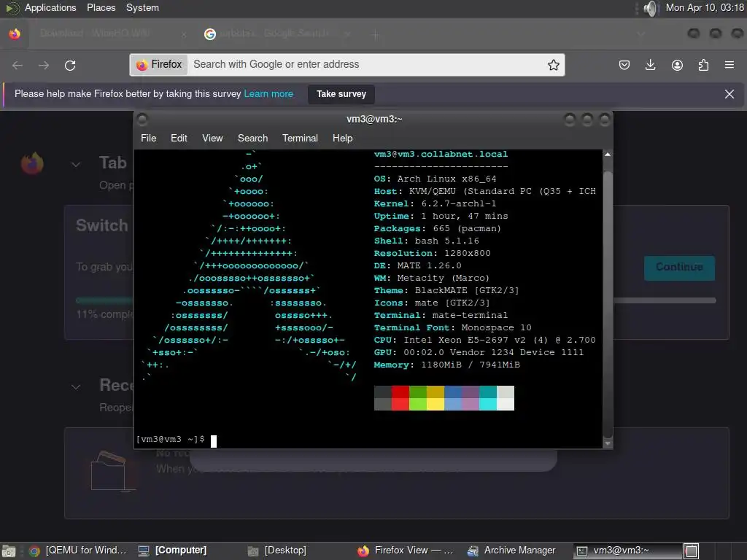Screen dimensions: 747x560
Task: Open the Firefox hamburger menu
Action: click(729, 65)
